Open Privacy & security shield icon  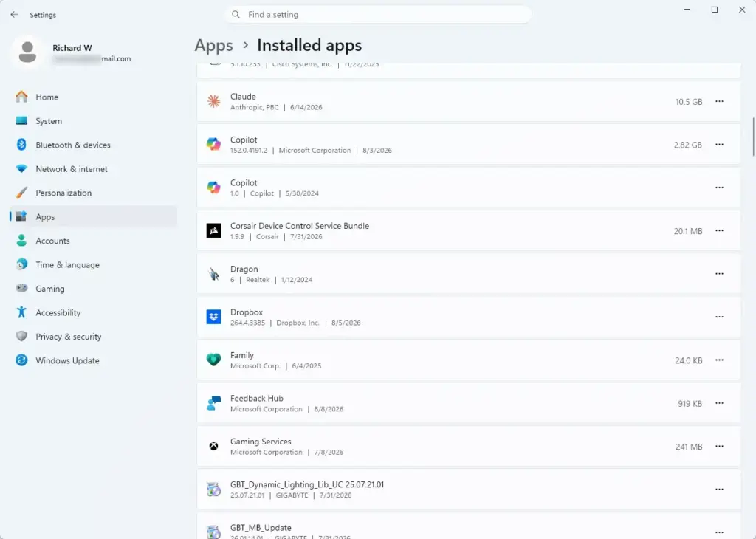click(x=21, y=337)
